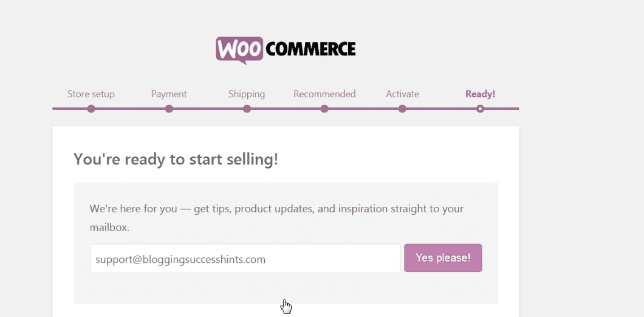644x317 pixels.
Task: Go to the Activate step label
Action: coord(402,94)
